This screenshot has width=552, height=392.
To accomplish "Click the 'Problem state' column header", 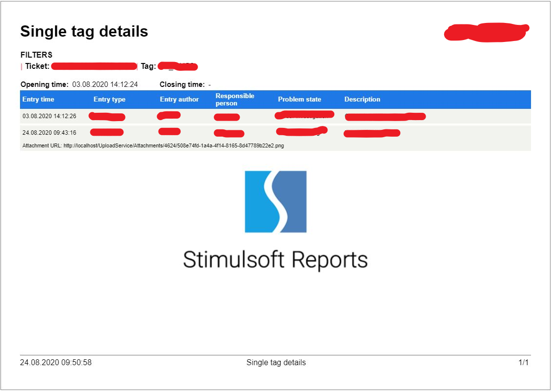I will 300,99.
